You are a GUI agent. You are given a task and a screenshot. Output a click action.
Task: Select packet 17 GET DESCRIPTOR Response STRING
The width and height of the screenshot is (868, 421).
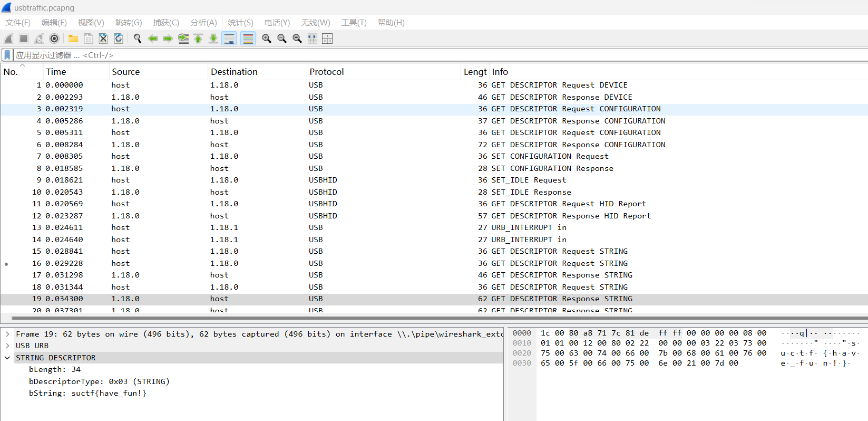click(434, 275)
